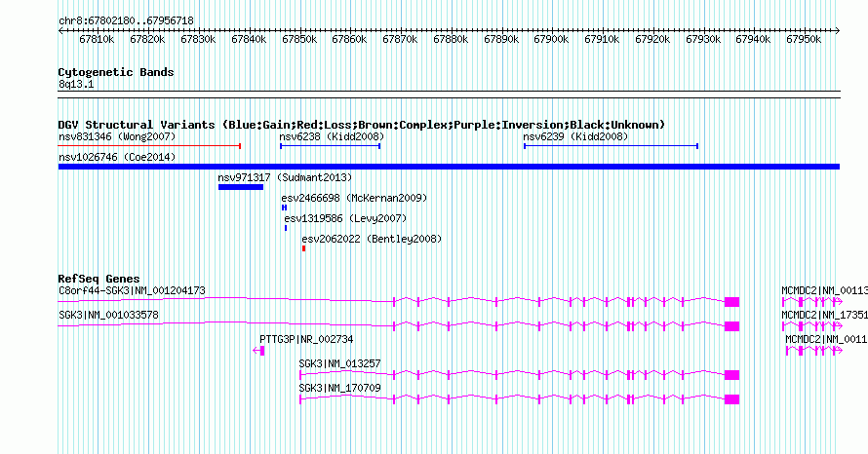
Task: Select the 67930k mark on the ruler
Action: pos(703,40)
